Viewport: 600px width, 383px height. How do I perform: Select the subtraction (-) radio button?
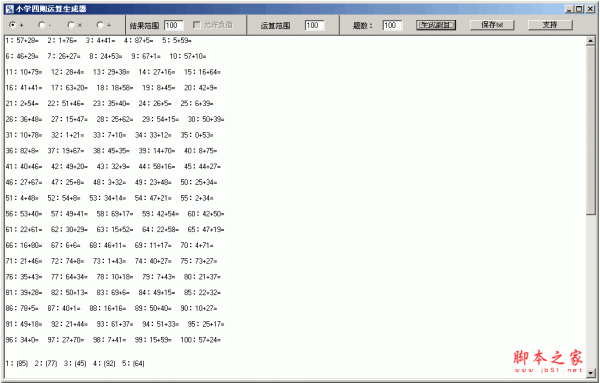(42, 25)
